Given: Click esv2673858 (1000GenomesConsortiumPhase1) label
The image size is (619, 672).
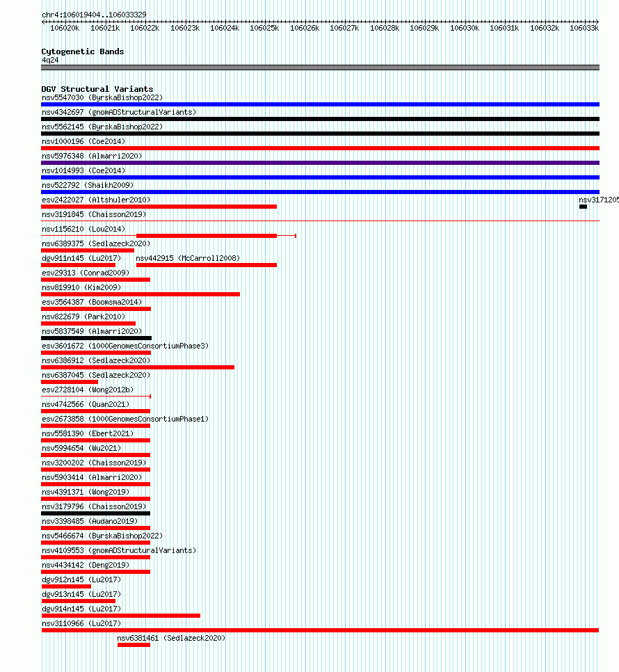Looking at the screenshot, I should pyautogui.click(x=125, y=419).
